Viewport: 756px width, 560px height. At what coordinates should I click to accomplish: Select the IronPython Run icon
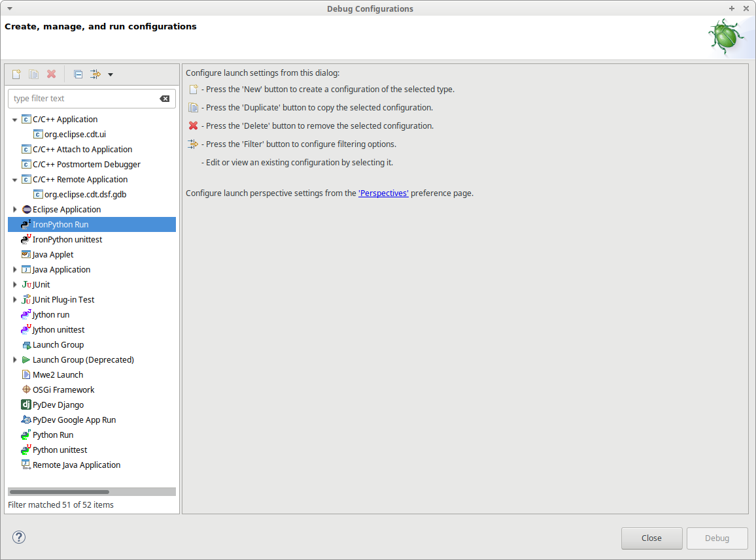click(x=26, y=224)
